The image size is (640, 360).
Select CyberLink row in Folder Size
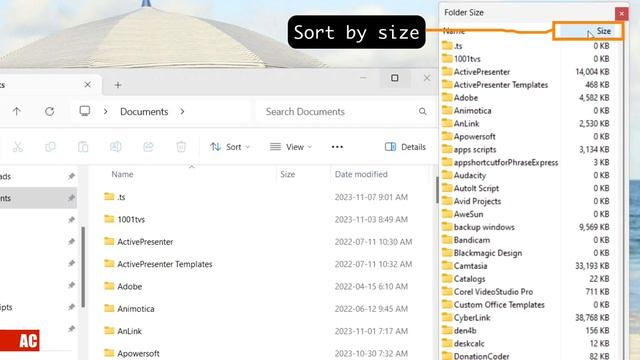[527, 318]
